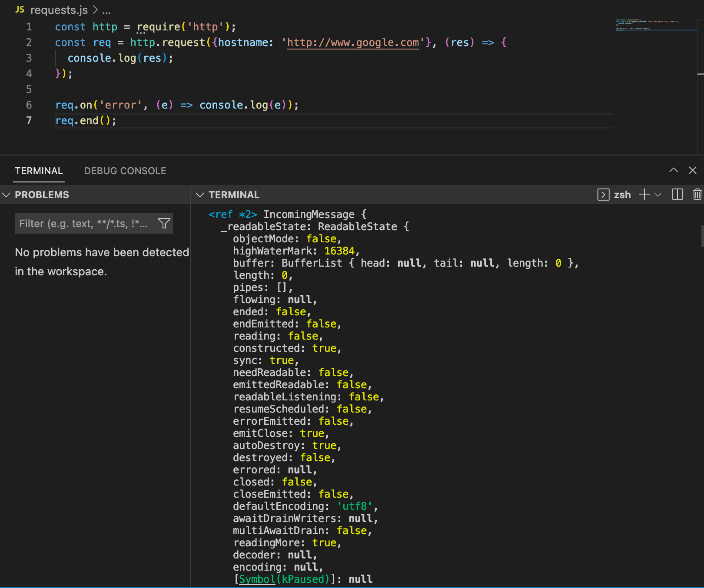Viewport: 704px width, 588px height.
Task: Split the terminal pane
Action: (677, 195)
